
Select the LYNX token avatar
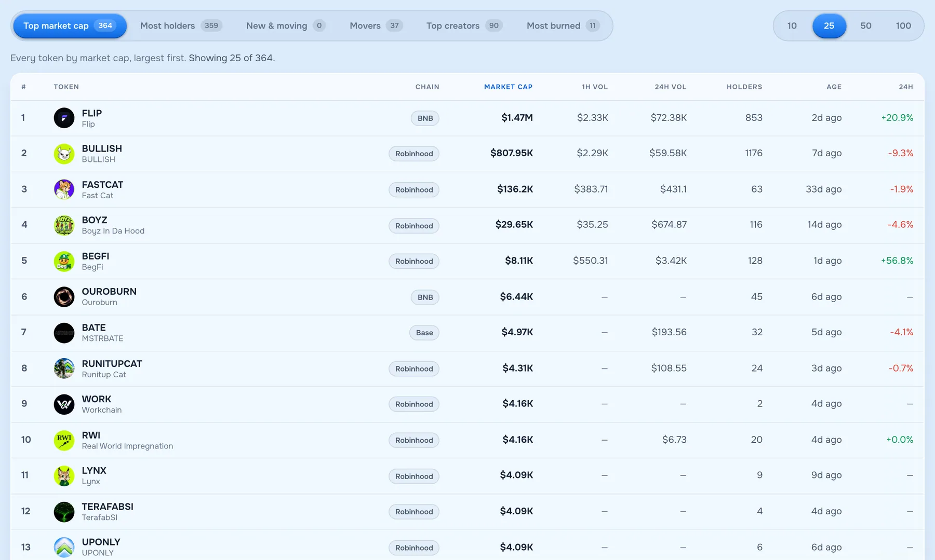(x=64, y=476)
